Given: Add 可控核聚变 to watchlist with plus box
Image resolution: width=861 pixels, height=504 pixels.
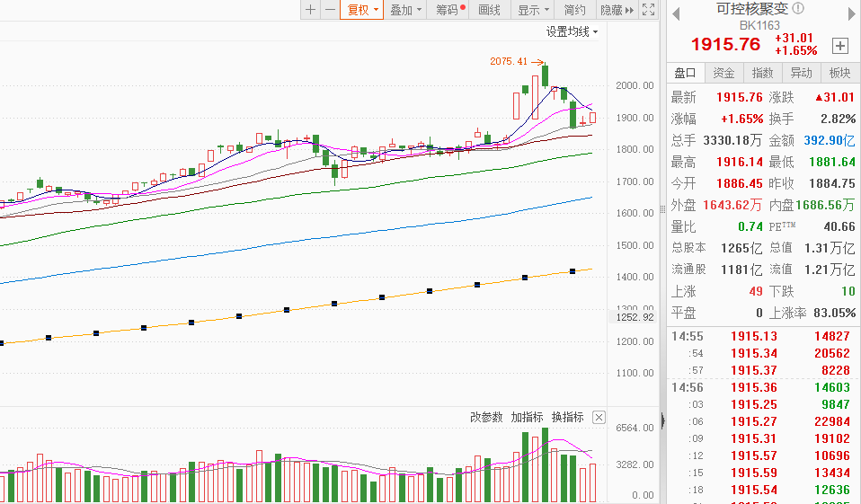Looking at the screenshot, I should [840, 45].
